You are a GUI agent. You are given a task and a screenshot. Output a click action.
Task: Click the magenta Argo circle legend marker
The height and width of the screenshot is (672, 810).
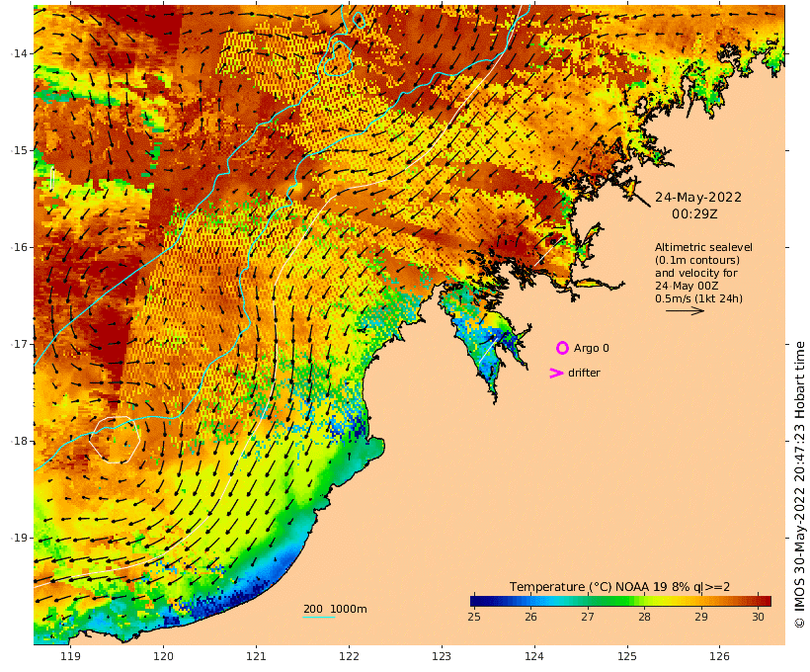click(562, 348)
